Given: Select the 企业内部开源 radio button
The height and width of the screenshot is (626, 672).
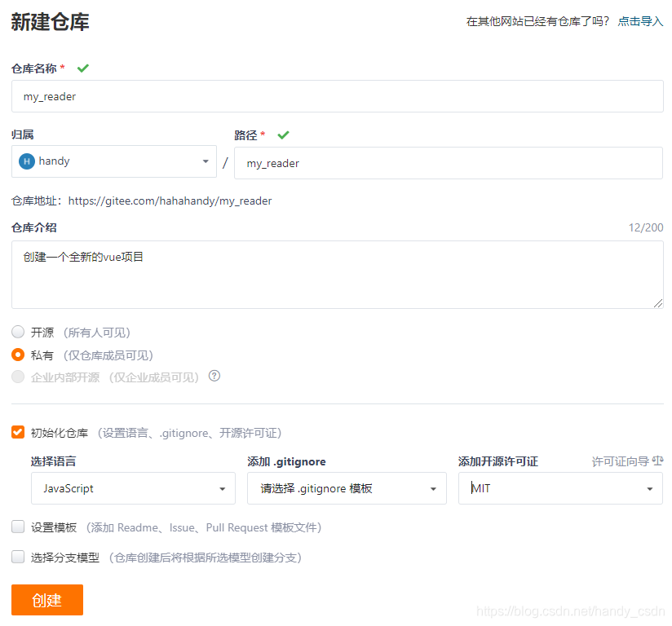Looking at the screenshot, I should pos(18,377).
